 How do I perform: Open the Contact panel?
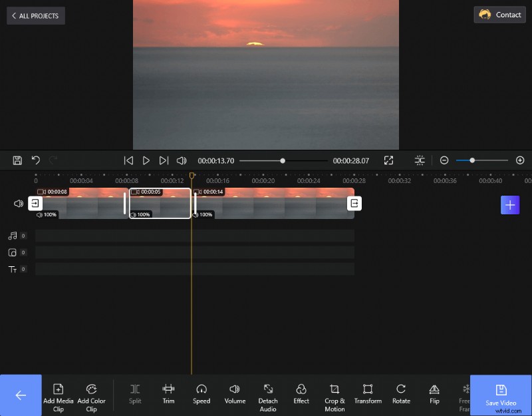point(499,15)
